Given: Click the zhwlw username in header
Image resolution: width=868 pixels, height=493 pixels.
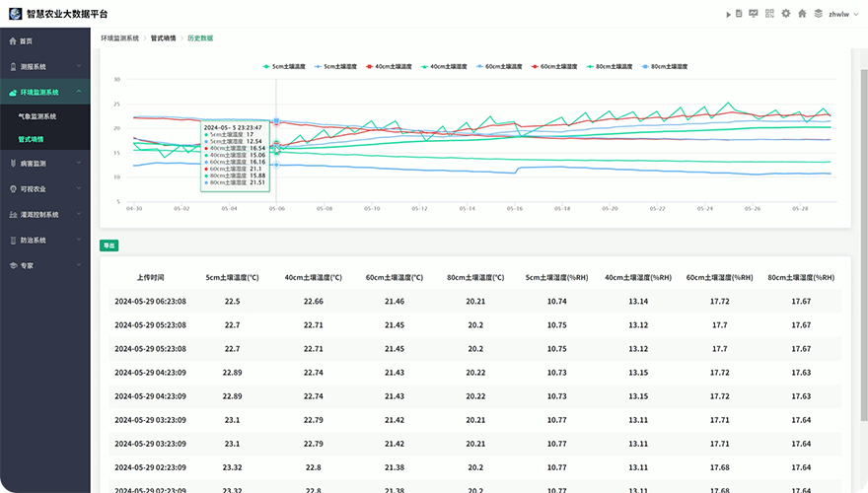Looking at the screenshot, I should [x=838, y=15].
